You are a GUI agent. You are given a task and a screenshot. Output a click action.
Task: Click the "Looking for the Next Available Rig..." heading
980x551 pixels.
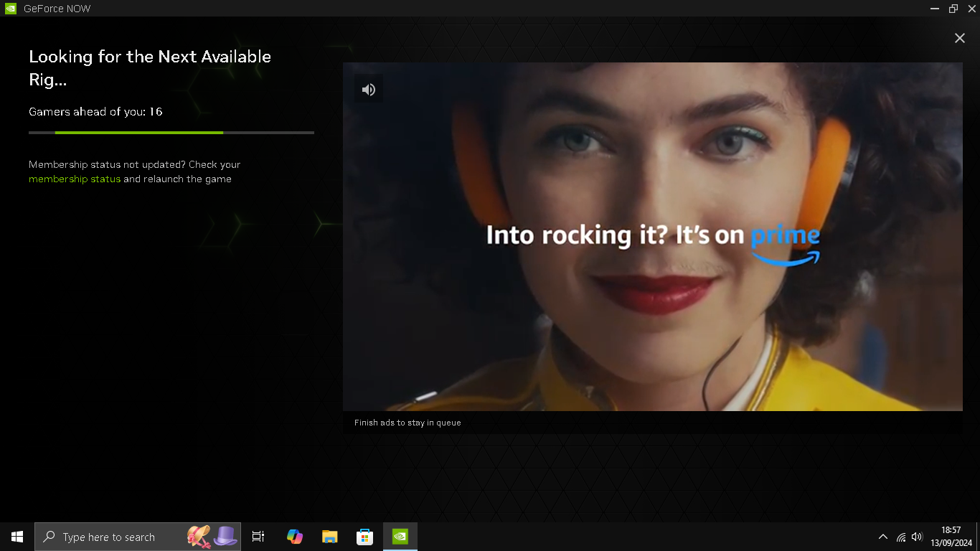tap(150, 68)
